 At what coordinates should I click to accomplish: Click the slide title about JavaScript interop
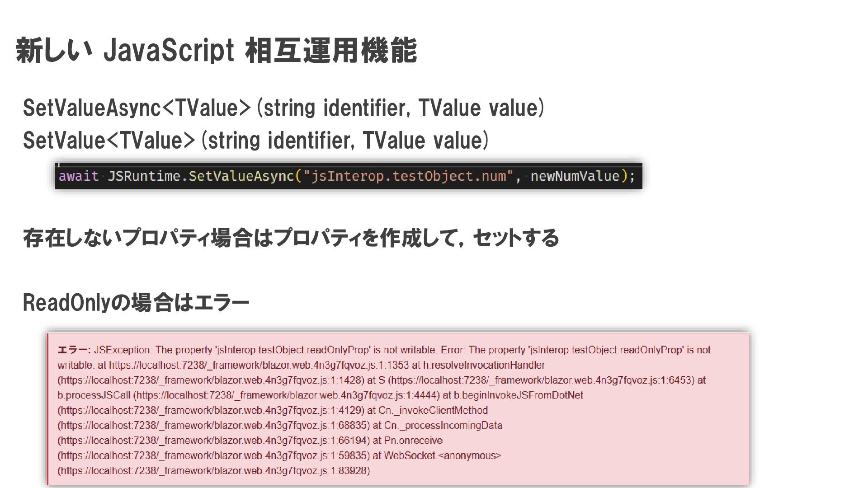[216, 50]
